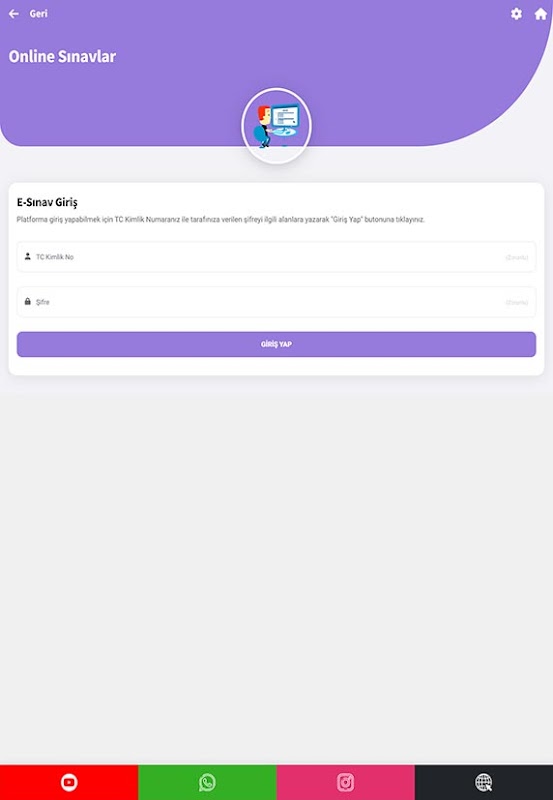553x800 pixels.
Task: Click the exam illustration avatar circle
Action: [x=276, y=126]
